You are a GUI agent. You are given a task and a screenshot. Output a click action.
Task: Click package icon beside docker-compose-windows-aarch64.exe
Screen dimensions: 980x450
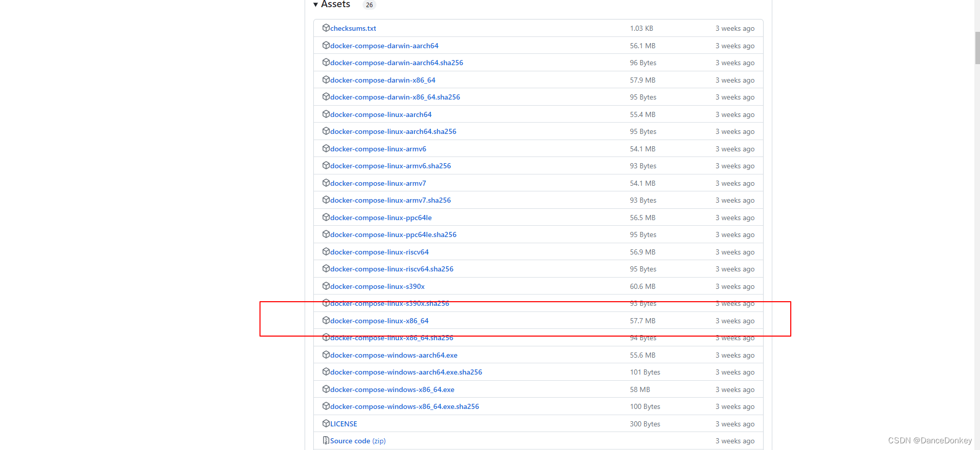(x=326, y=355)
